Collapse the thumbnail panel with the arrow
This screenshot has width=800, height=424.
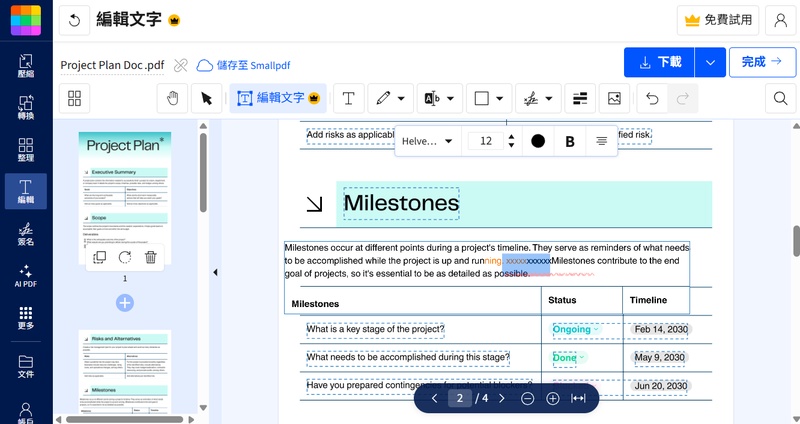(215, 272)
